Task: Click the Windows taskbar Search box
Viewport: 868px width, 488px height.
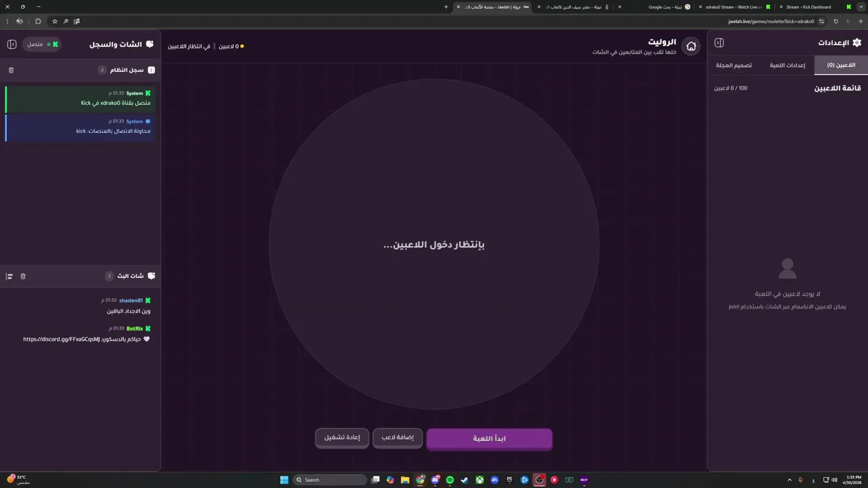Action: tap(330, 480)
